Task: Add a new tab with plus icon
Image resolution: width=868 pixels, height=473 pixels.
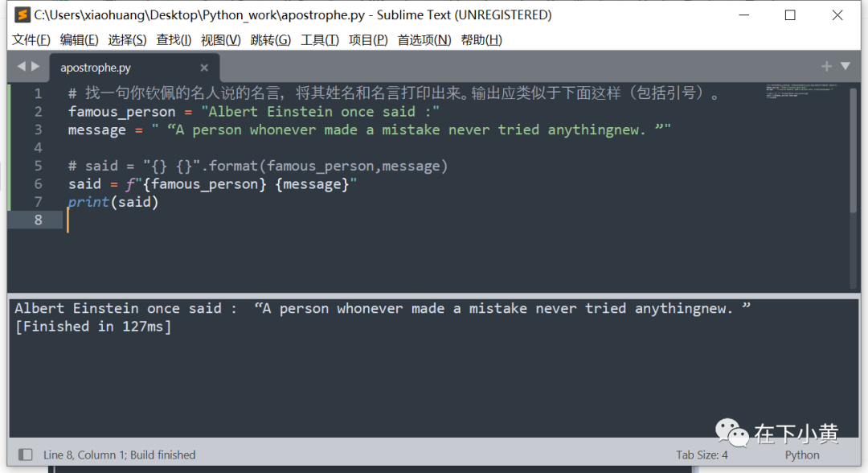Action: (826, 67)
